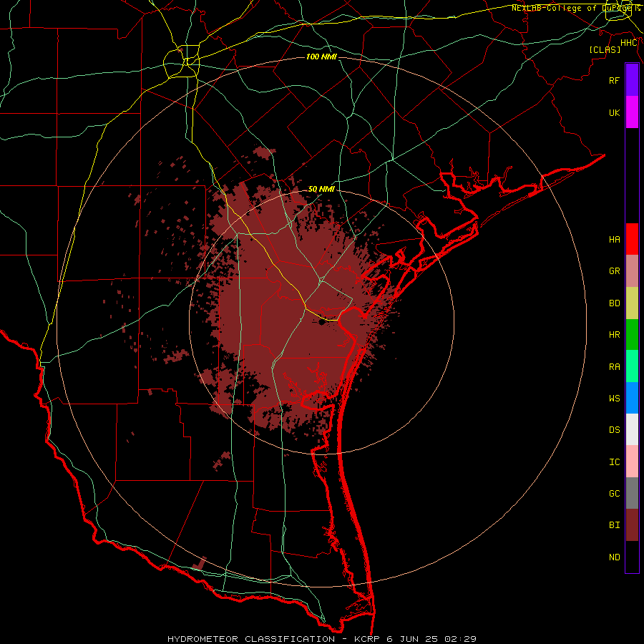Click the UK legend label
Viewport: 644px width, 644px height.
tap(614, 112)
